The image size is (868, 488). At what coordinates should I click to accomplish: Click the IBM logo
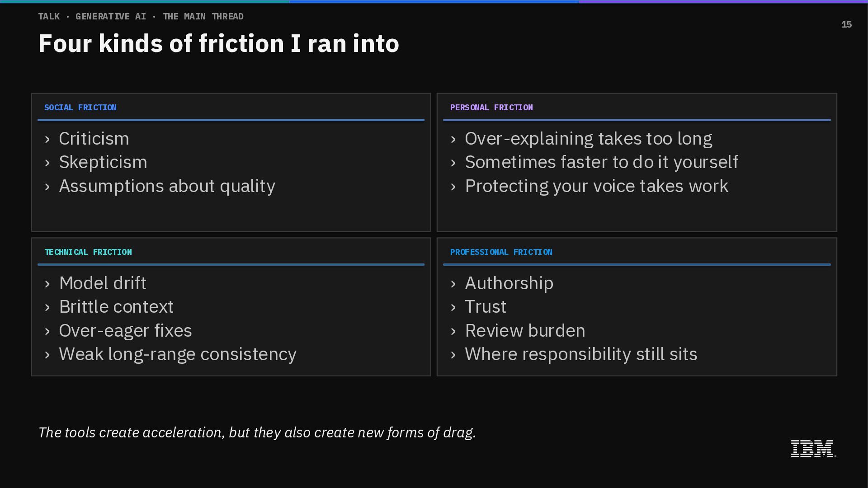[x=813, y=449]
